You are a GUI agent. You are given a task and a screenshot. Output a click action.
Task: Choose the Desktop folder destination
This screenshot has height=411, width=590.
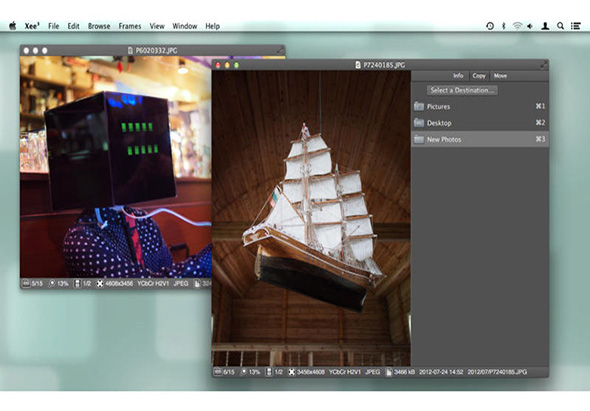480,123
